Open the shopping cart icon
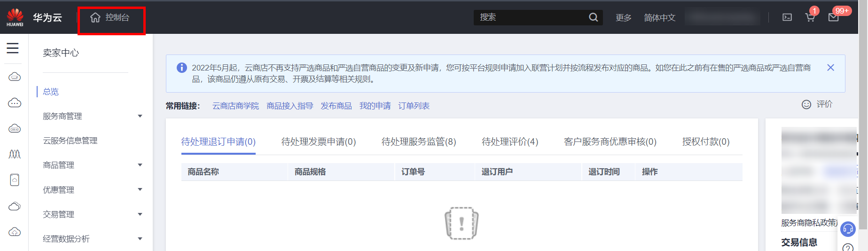The height and width of the screenshot is (251, 868). click(x=810, y=18)
